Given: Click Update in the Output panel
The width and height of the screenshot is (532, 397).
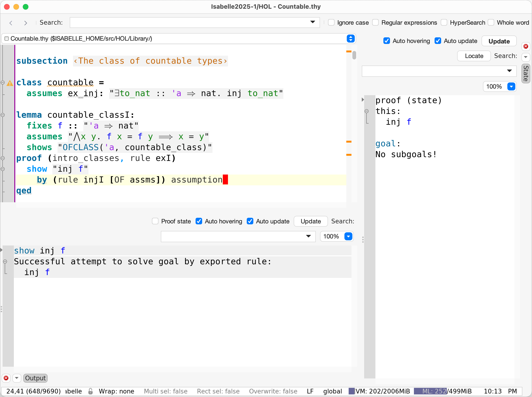Looking at the screenshot, I should click(x=310, y=221).
